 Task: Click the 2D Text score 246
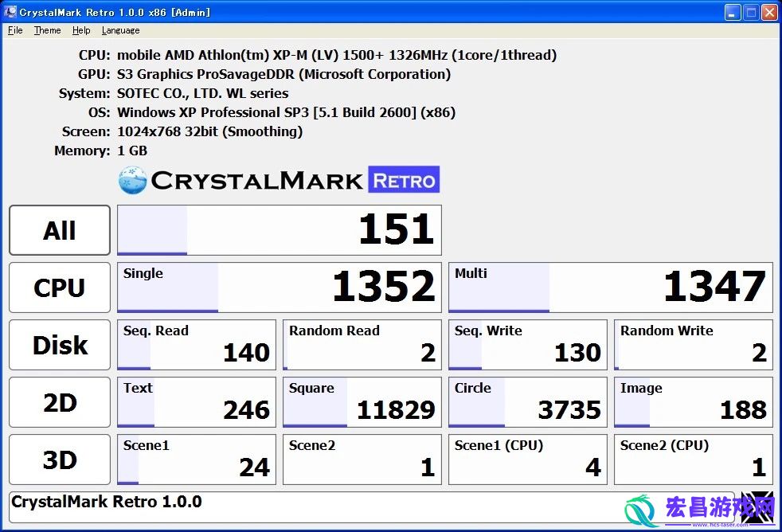197,402
